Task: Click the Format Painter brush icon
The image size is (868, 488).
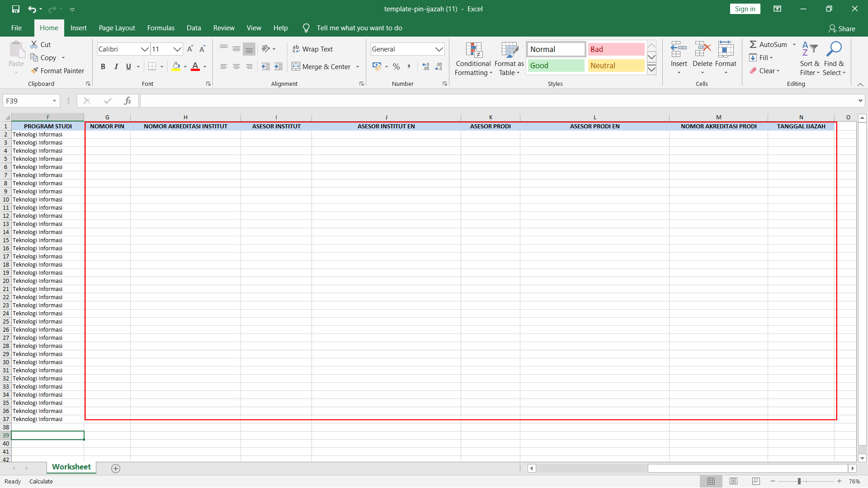Action: (34, 71)
